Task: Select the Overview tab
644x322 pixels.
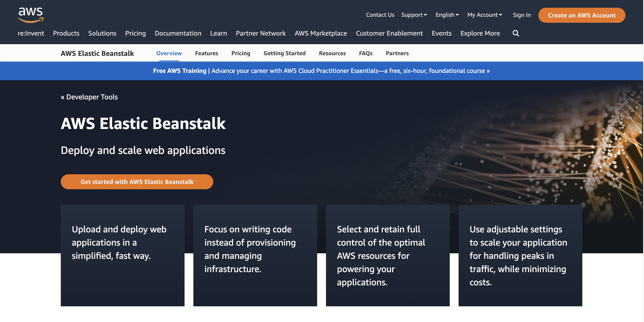Action: pos(169,53)
